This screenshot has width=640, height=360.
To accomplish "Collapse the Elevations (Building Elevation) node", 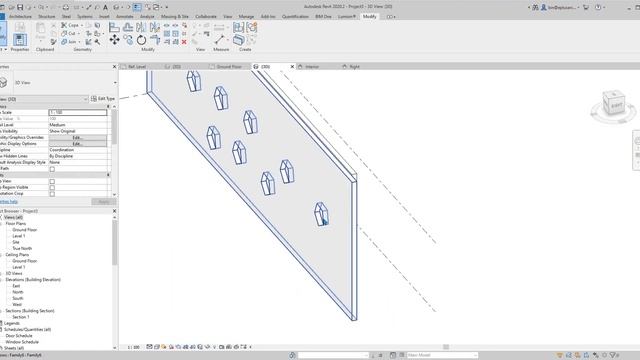I will click(x=2, y=280).
